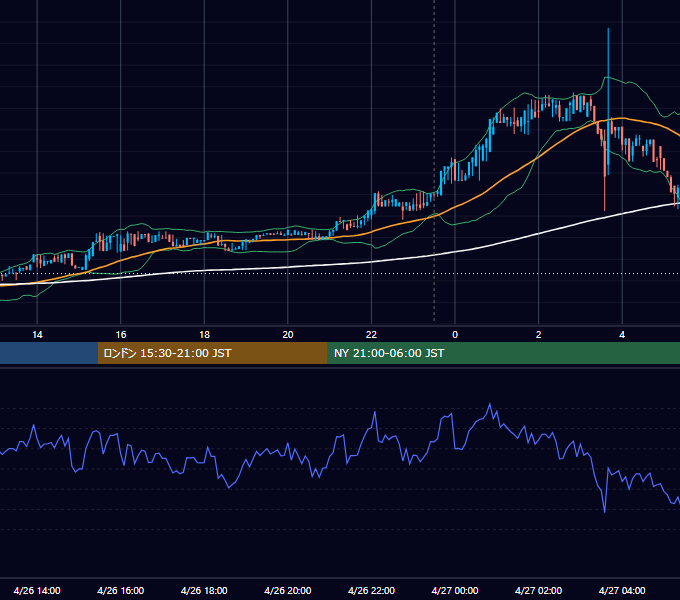The height and width of the screenshot is (600, 680).
Task: Click the vertical dashed crosshair line on chart
Action: coord(434,161)
